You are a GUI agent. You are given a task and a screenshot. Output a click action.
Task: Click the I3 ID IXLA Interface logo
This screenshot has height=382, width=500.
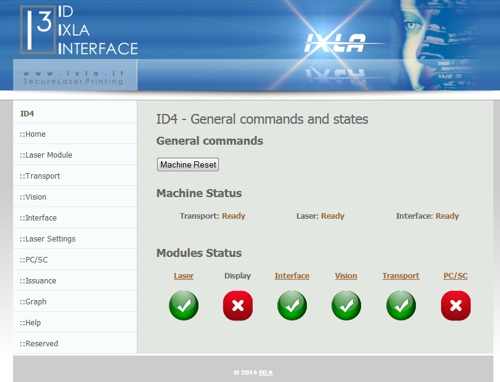pyautogui.click(x=79, y=30)
